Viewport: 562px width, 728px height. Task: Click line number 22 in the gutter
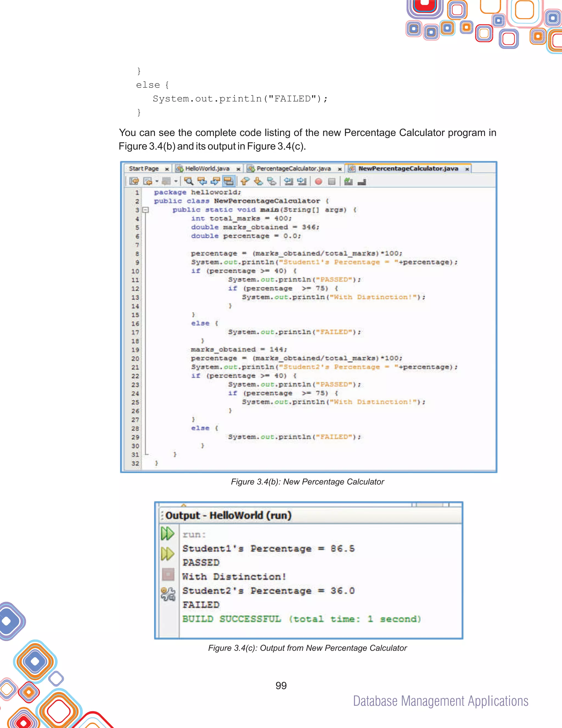(x=135, y=376)
